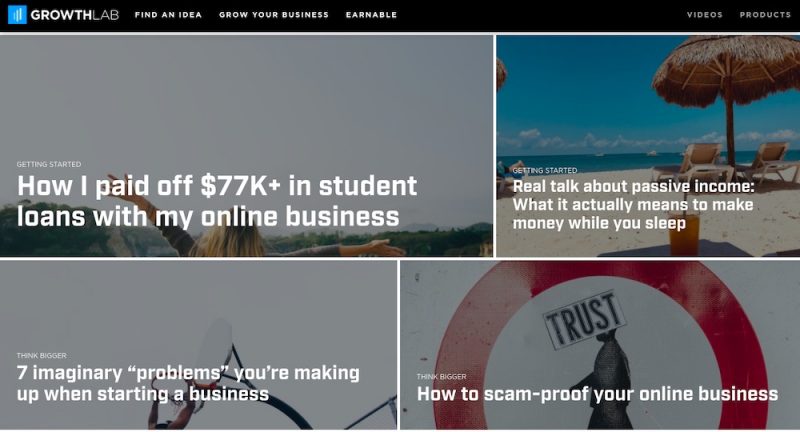The height and width of the screenshot is (432, 800).
Task: Go to the Earnable nav link
Action: (371, 15)
